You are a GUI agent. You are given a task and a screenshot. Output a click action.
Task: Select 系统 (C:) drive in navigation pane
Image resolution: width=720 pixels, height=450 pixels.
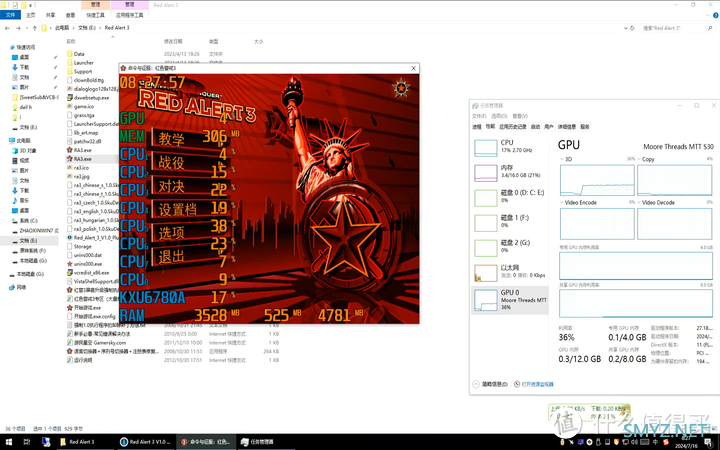[28, 220]
